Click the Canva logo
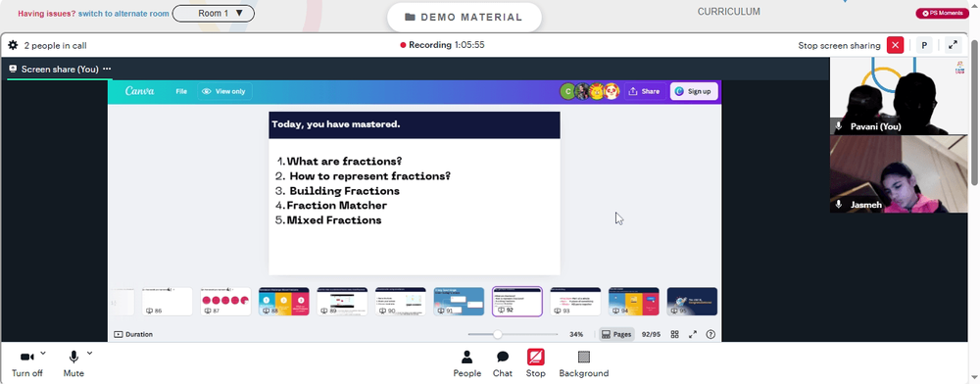Screen dimensions: 980x384 [x=139, y=91]
